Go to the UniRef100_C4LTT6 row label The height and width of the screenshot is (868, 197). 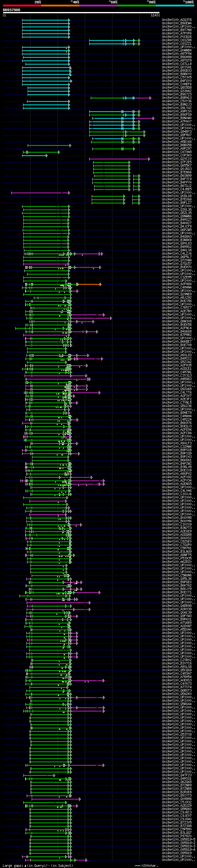click(x=177, y=393)
